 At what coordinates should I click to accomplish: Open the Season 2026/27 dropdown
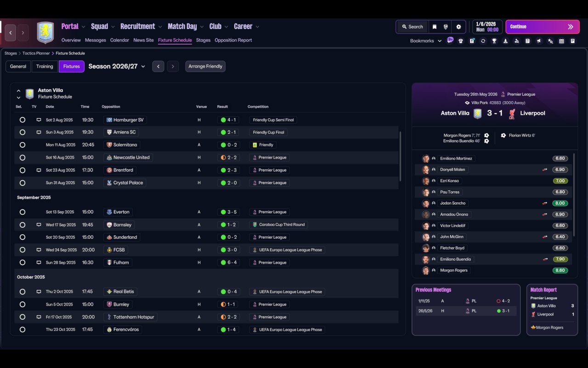(x=117, y=66)
